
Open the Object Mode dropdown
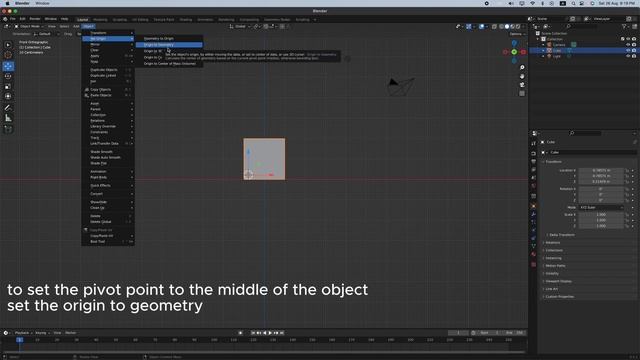pyautogui.click(x=28, y=27)
